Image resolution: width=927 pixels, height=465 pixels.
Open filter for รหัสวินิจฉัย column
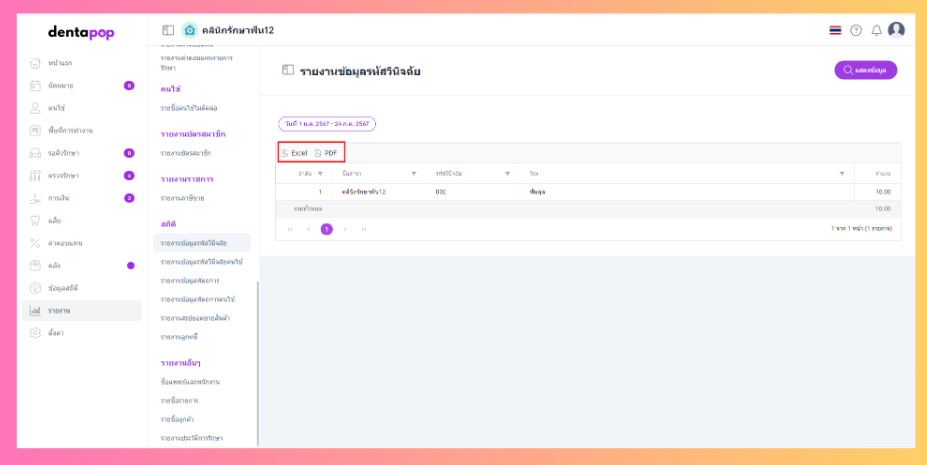(507, 173)
